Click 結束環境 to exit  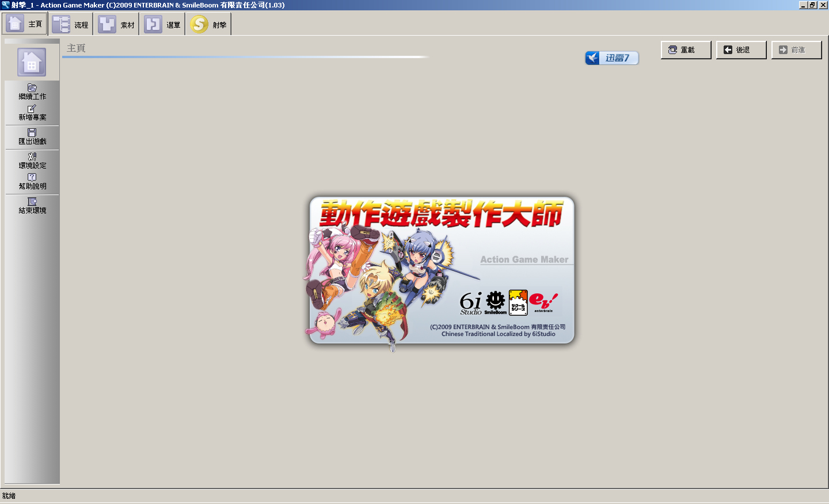[32, 206]
